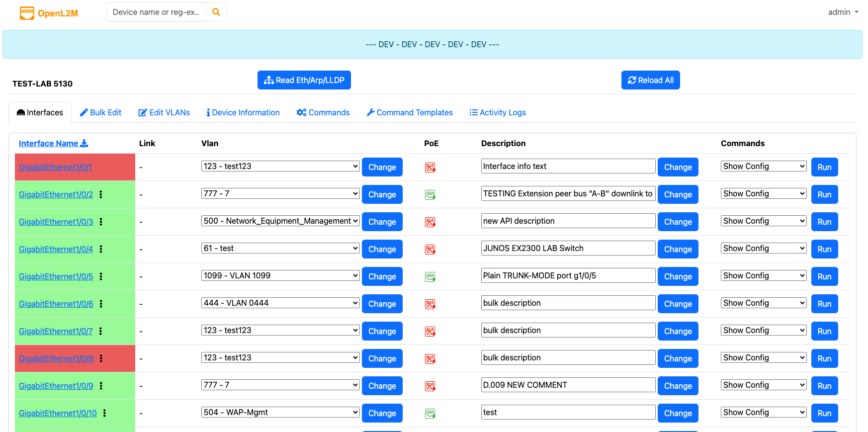The width and height of the screenshot is (868, 432).
Task: Click the 'D.009 NEW COMMENT' description field
Action: (x=568, y=385)
